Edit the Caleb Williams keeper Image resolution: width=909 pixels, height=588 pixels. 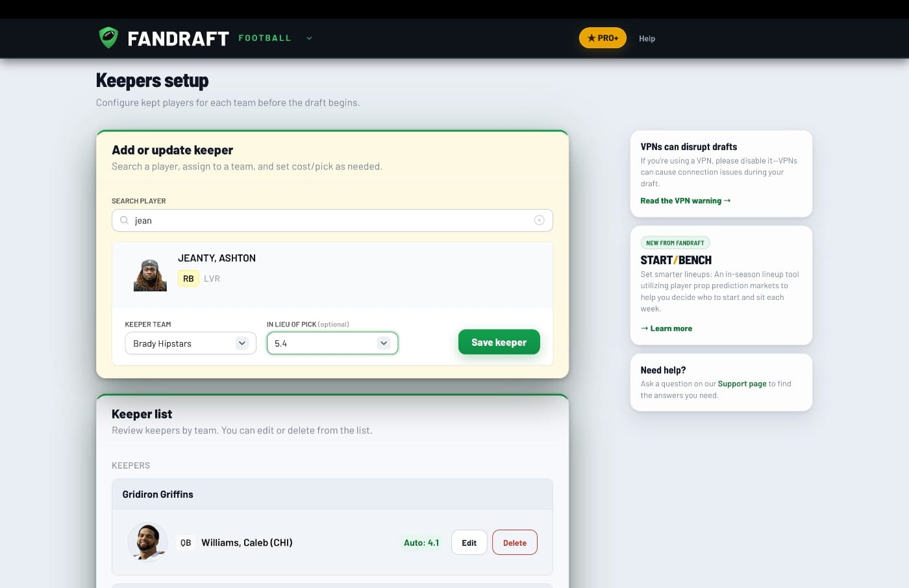pos(469,543)
